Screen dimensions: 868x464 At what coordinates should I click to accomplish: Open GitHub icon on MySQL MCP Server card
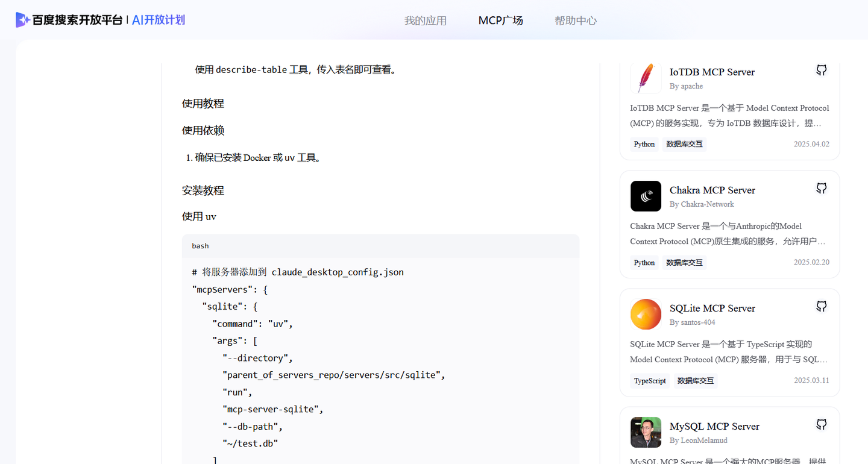[x=822, y=424]
